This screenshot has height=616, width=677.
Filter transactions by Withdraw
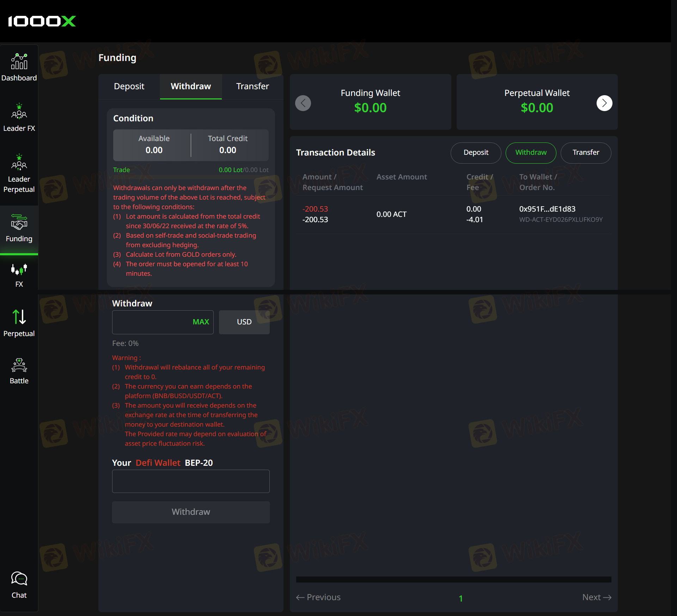[531, 153]
